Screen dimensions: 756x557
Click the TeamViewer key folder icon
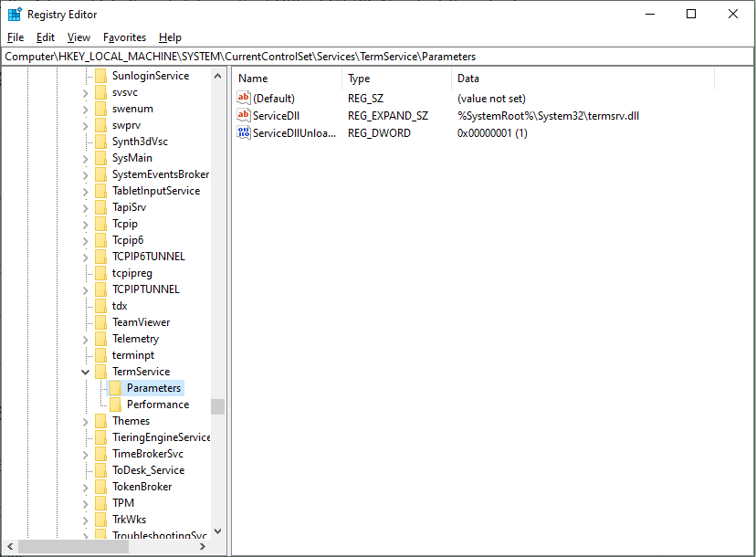[101, 322]
